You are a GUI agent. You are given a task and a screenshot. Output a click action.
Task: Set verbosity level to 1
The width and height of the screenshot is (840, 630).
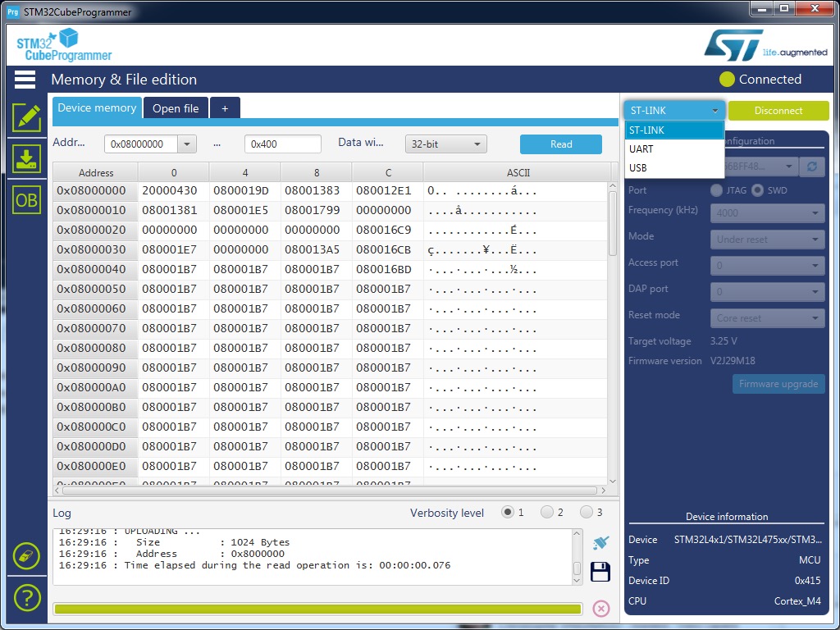[x=508, y=513]
